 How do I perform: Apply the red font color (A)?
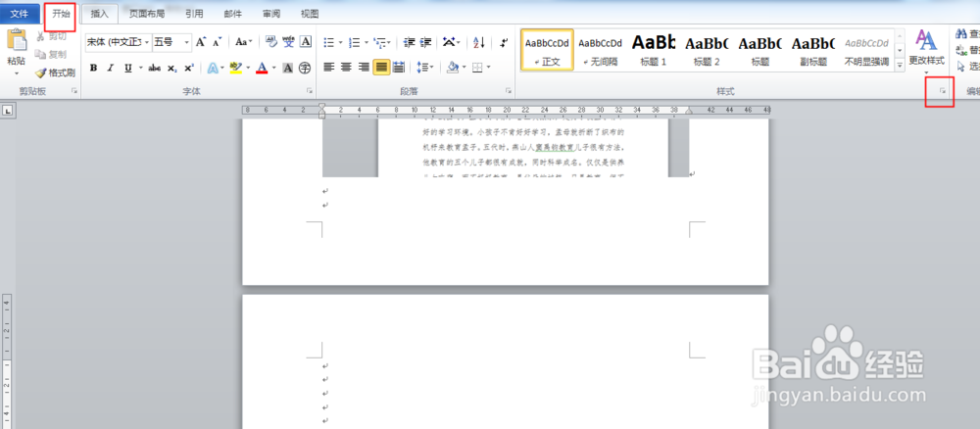263,68
